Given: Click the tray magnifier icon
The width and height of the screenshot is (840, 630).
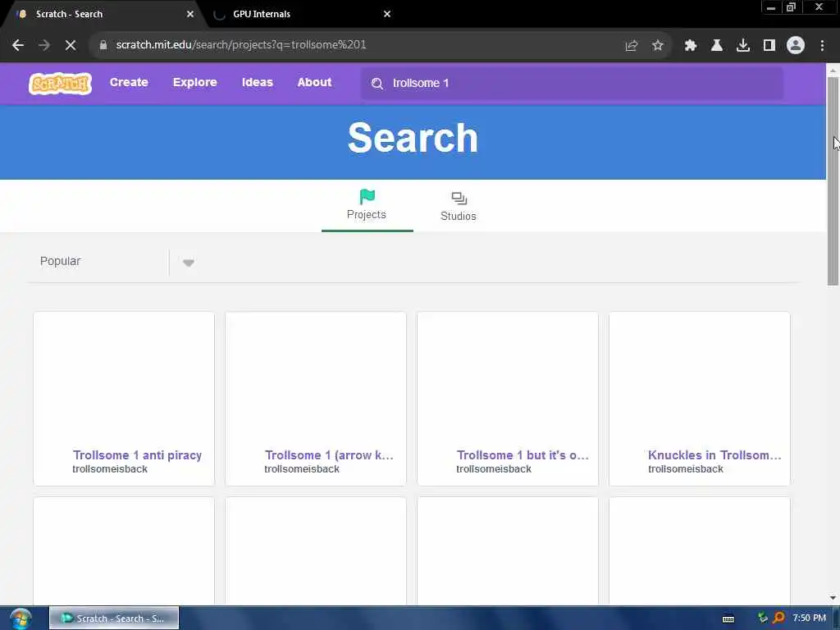Looking at the screenshot, I should 779,619.
